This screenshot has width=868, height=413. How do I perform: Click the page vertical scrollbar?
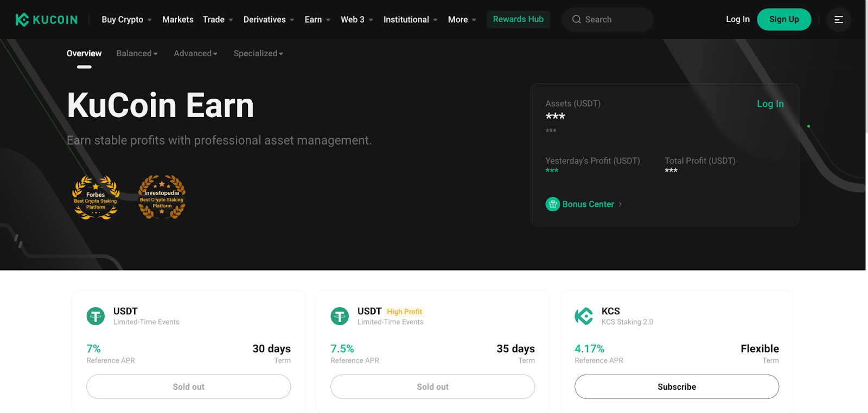[x=866, y=68]
